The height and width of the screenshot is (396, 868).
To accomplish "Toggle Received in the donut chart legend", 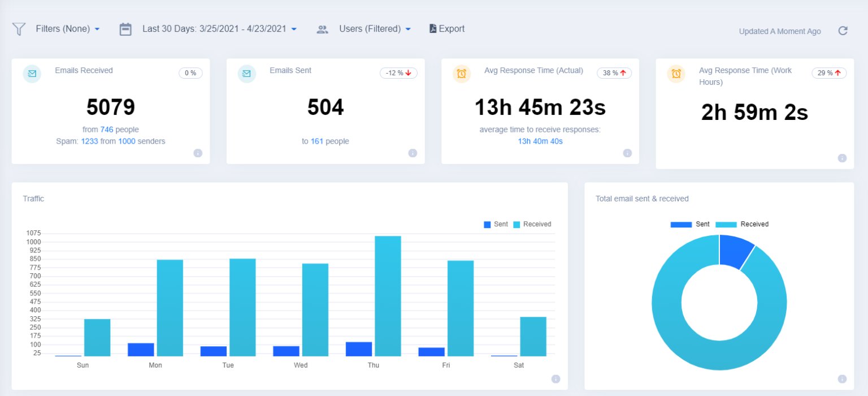I will [742, 224].
